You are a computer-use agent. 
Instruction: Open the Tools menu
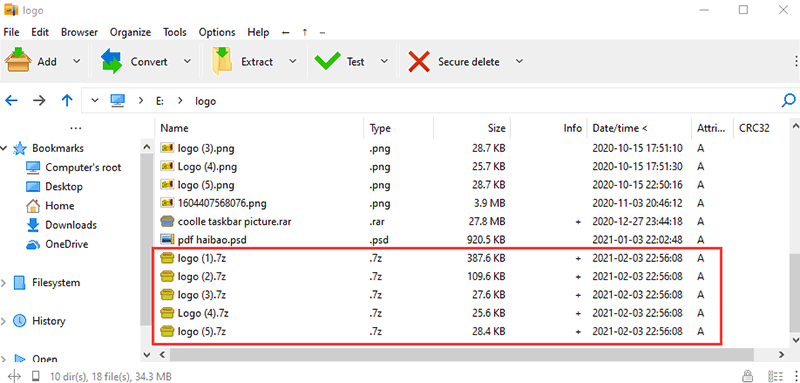tap(174, 32)
